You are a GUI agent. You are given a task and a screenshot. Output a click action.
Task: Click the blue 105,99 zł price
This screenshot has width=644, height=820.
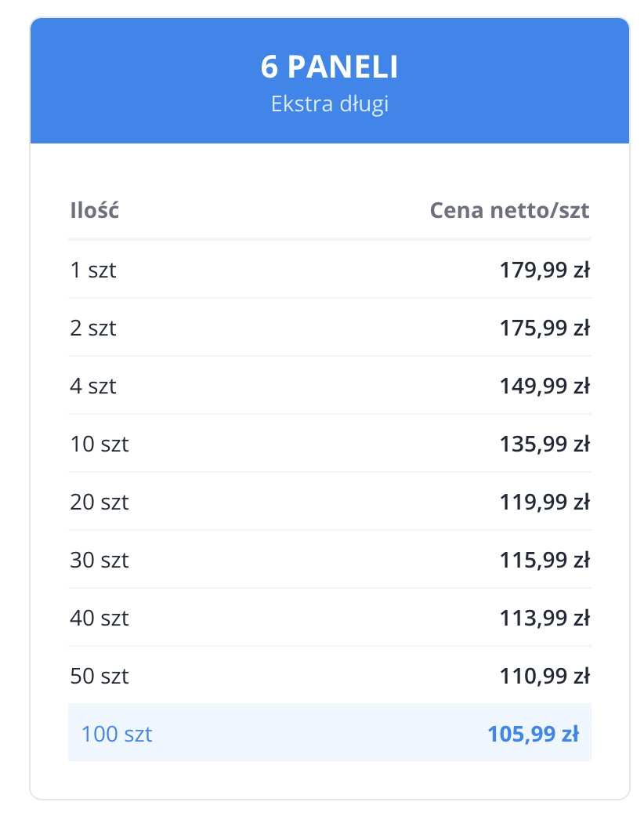(x=533, y=735)
